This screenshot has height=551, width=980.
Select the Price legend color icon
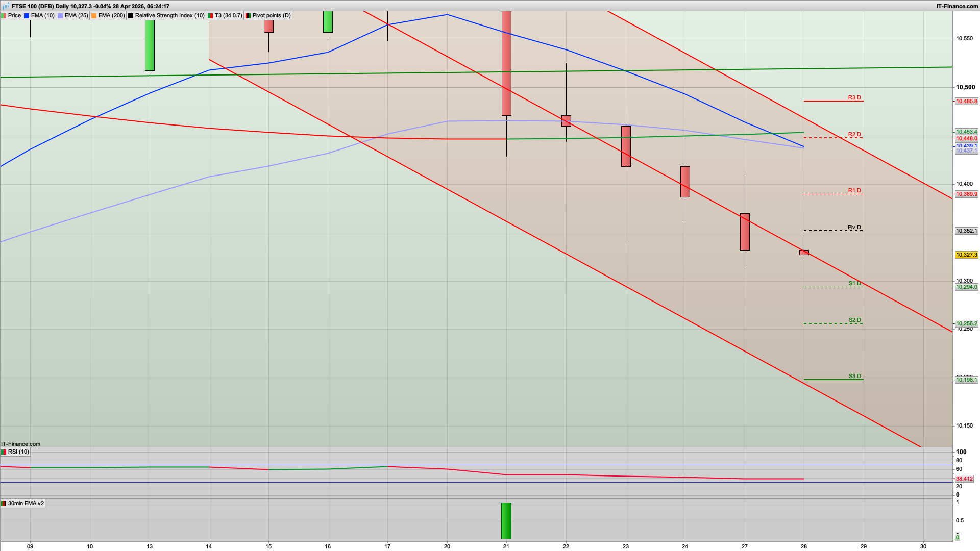click(x=5, y=15)
